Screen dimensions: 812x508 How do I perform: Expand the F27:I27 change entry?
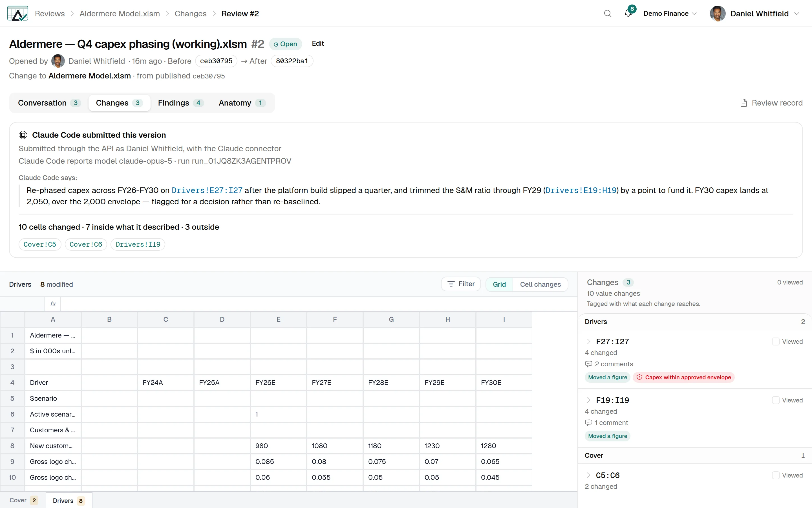pos(588,342)
